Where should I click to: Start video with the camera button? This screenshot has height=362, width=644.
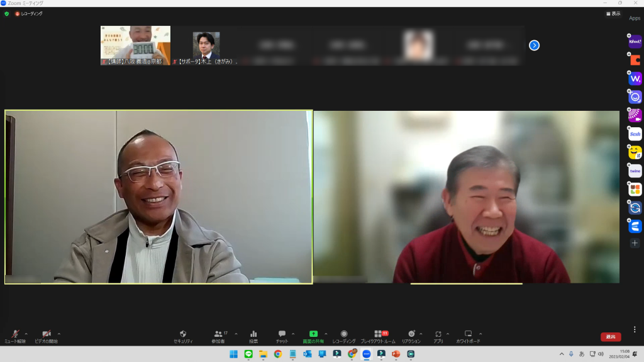pos(46,334)
